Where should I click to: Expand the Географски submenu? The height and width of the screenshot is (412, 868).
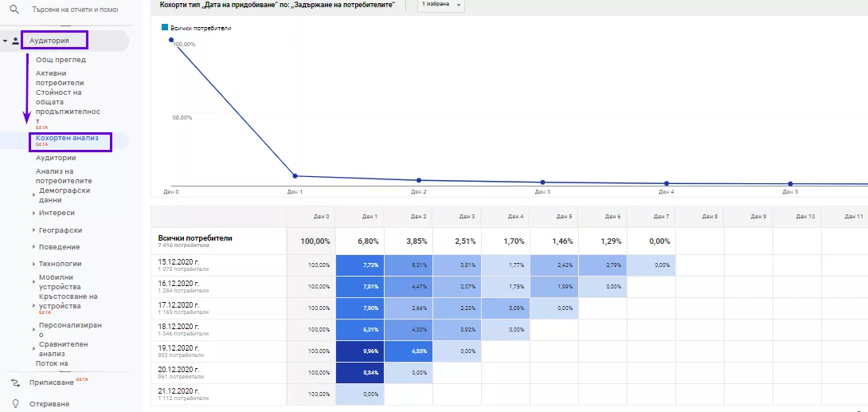tap(33, 230)
